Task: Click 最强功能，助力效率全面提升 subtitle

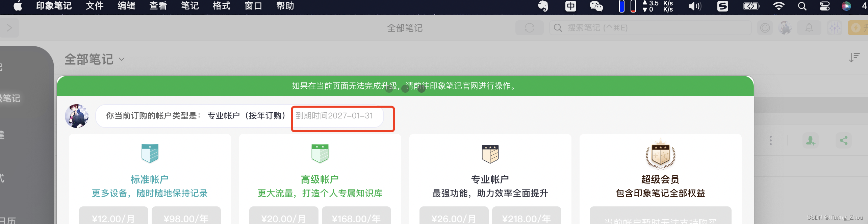Action: click(x=490, y=193)
